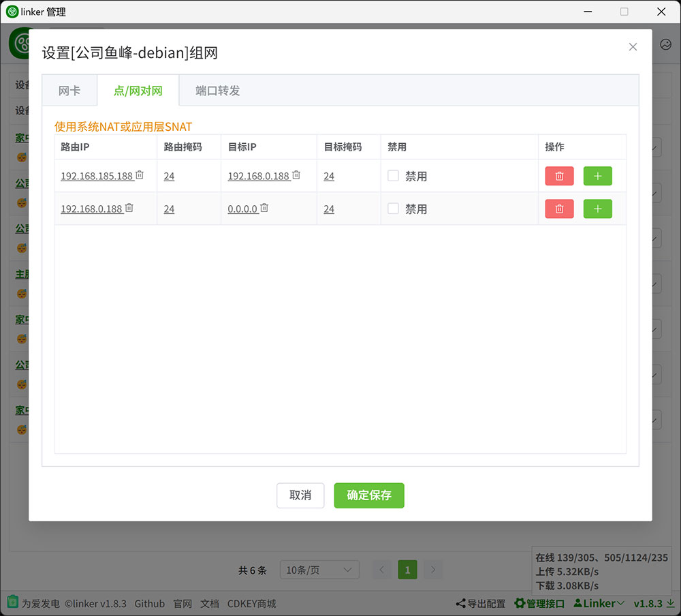
Task: Click the 为爱发电 gift icon
Action: pyautogui.click(x=12, y=602)
